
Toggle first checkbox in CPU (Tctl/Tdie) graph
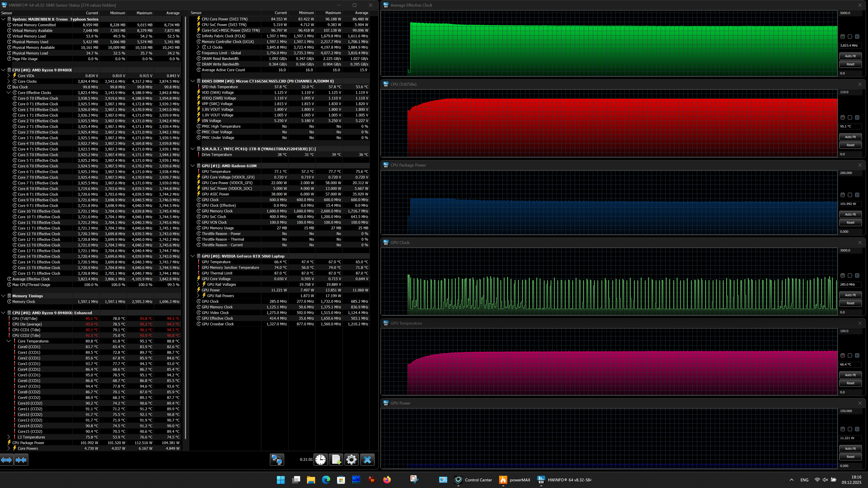[x=842, y=118]
